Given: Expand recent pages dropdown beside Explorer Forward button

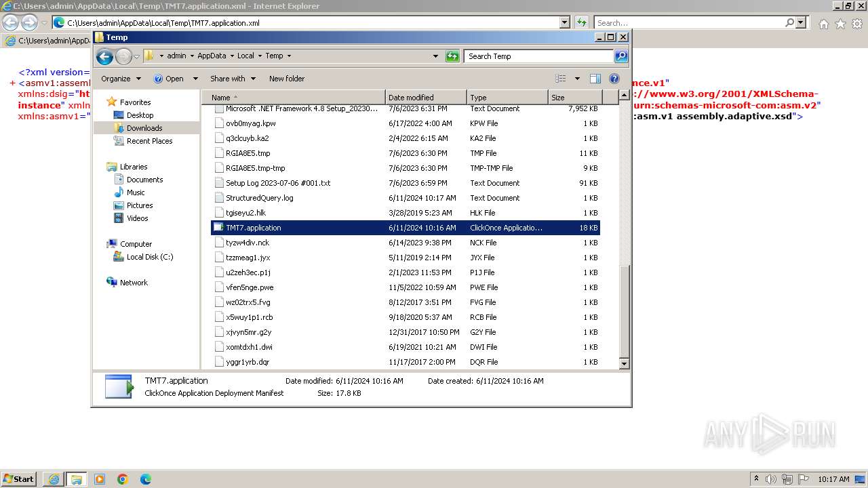Looking at the screenshot, I should pos(136,56).
